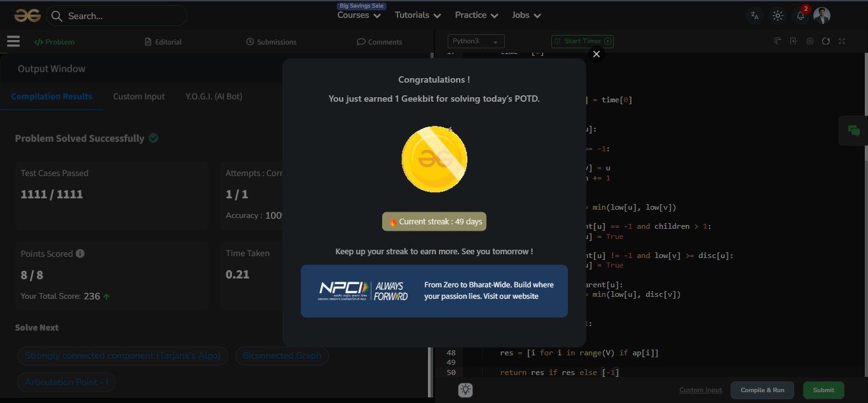Click the Current streak 49 days badge
The height and width of the screenshot is (403, 868).
[x=434, y=222]
